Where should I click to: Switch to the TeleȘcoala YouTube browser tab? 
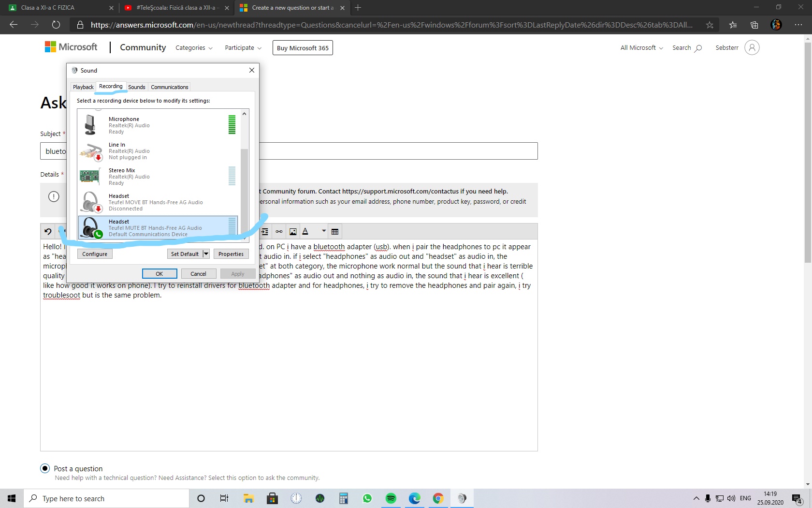[x=176, y=8]
